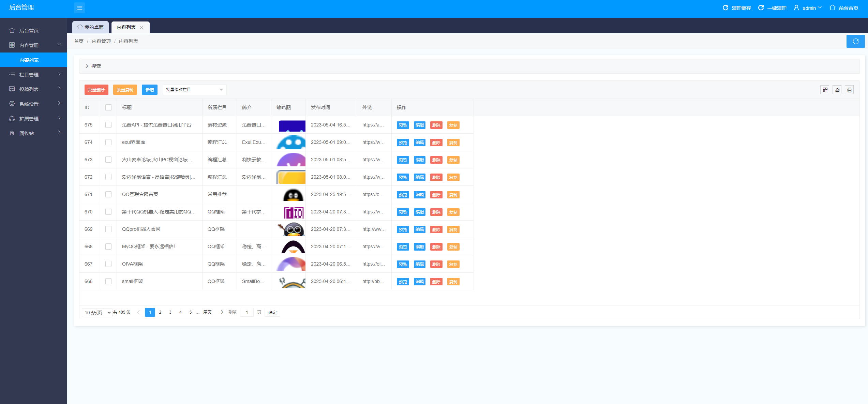The height and width of the screenshot is (404, 868).
Task: Check the row 669 checkbox
Action: click(x=108, y=229)
